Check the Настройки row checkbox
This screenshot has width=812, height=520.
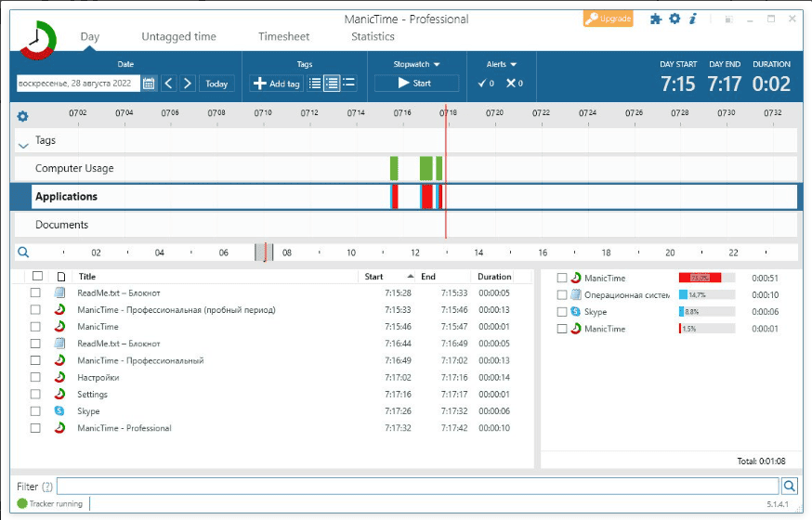point(35,377)
